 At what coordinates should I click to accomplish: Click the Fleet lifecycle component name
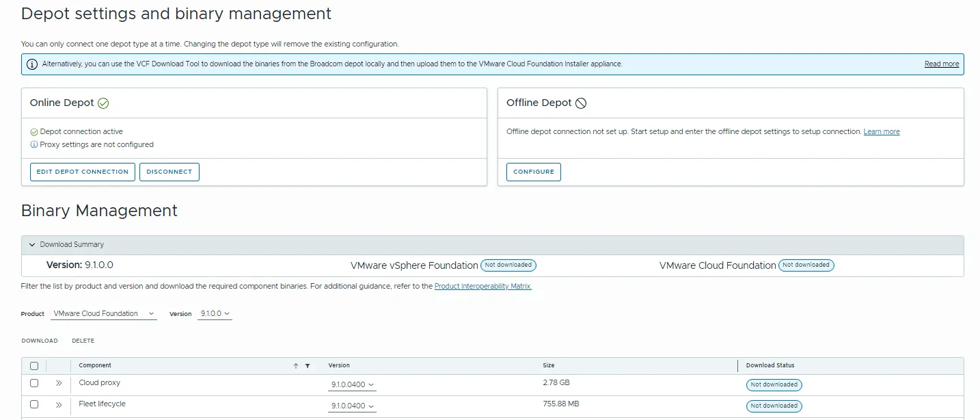click(x=103, y=404)
